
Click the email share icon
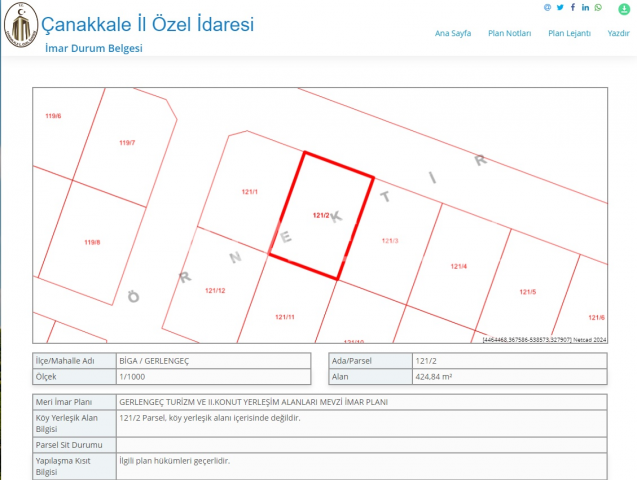coord(547,7)
